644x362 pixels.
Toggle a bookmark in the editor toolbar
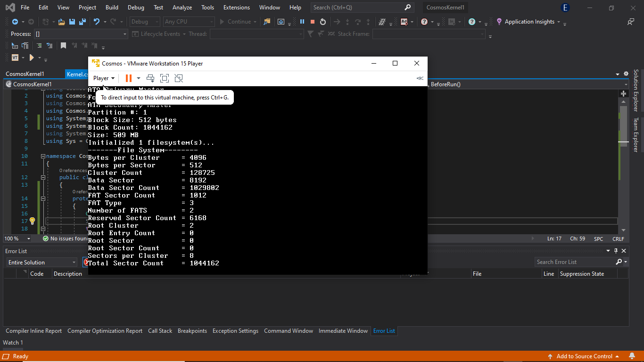pos(63,45)
